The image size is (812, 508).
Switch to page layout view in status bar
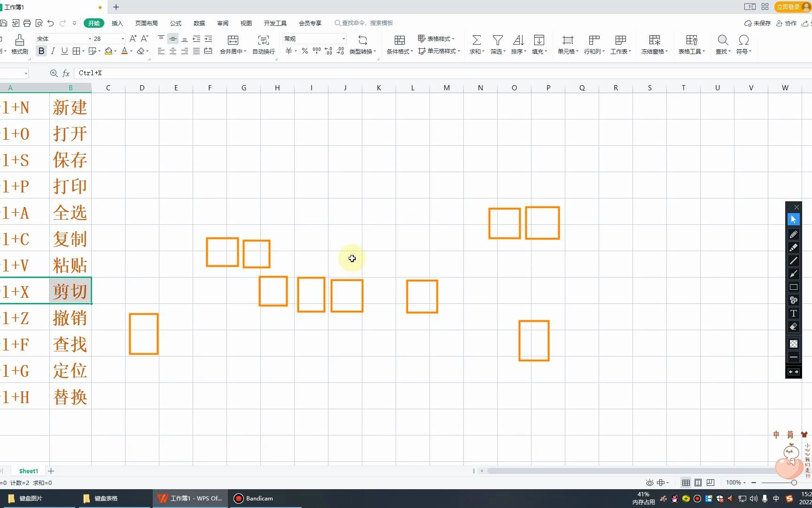pos(698,483)
